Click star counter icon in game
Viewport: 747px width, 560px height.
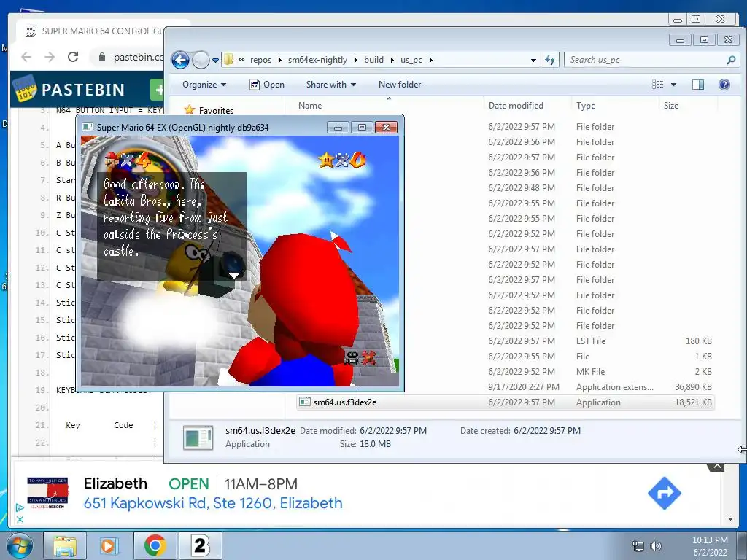pos(326,160)
